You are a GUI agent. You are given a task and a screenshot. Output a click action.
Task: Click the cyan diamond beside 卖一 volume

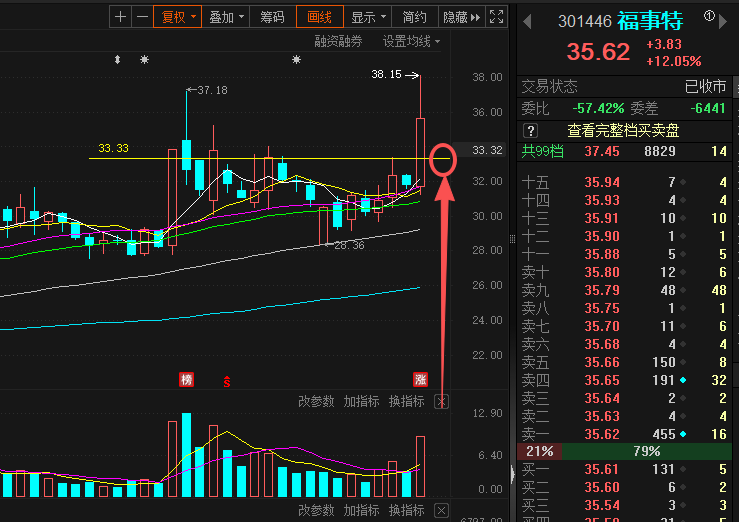(x=683, y=434)
